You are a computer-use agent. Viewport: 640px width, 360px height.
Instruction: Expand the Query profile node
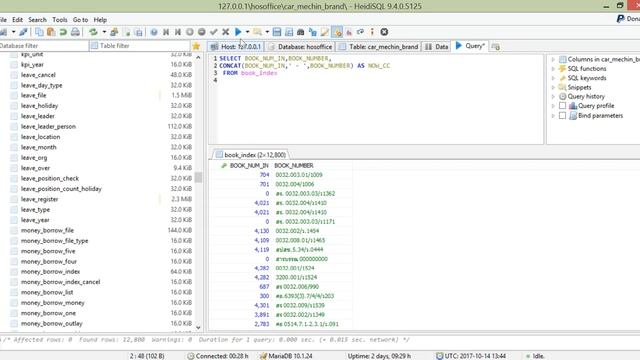[553, 106]
